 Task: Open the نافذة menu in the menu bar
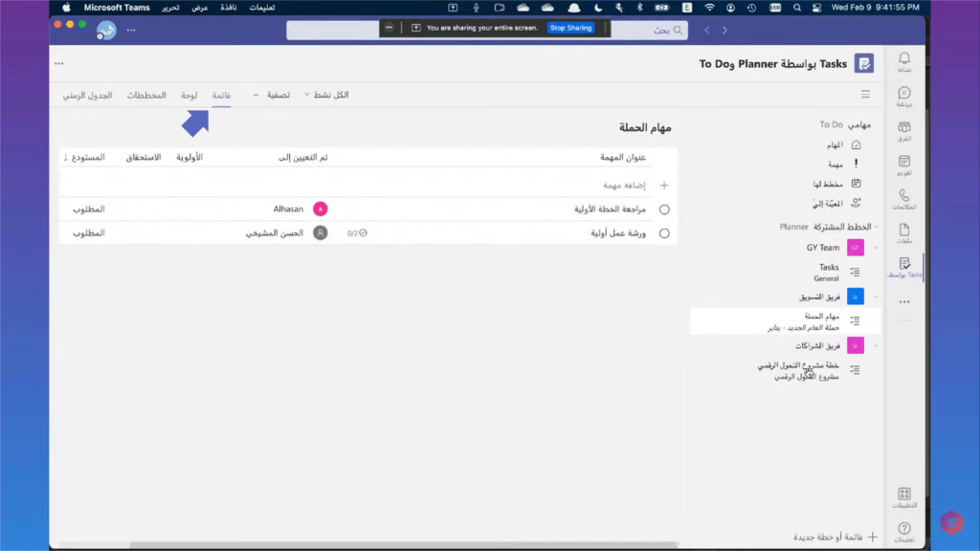tap(228, 8)
